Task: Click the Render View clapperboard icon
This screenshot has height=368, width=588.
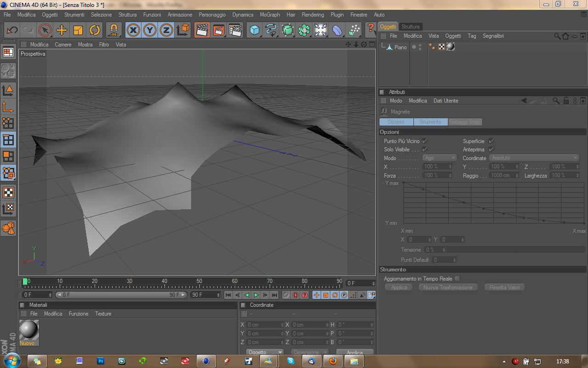Action: coord(202,30)
